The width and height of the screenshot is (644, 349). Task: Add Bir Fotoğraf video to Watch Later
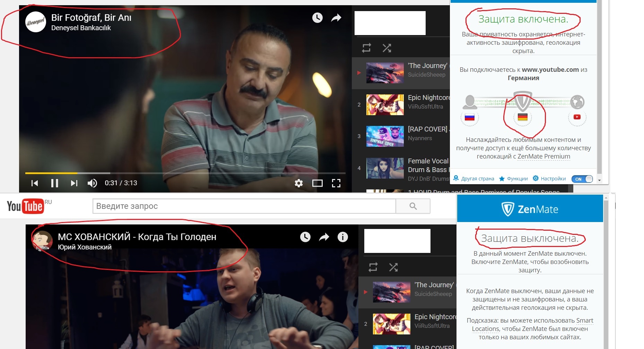(x=317, y=18)
